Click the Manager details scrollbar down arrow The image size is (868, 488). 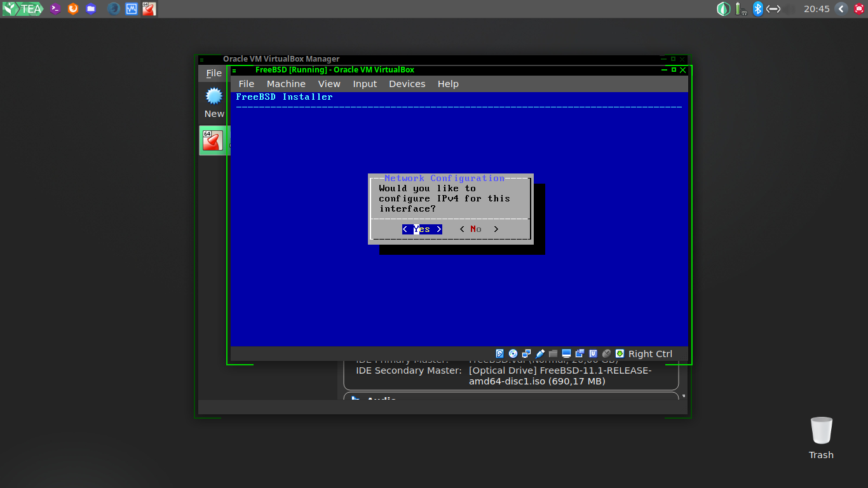pos(684,396)
